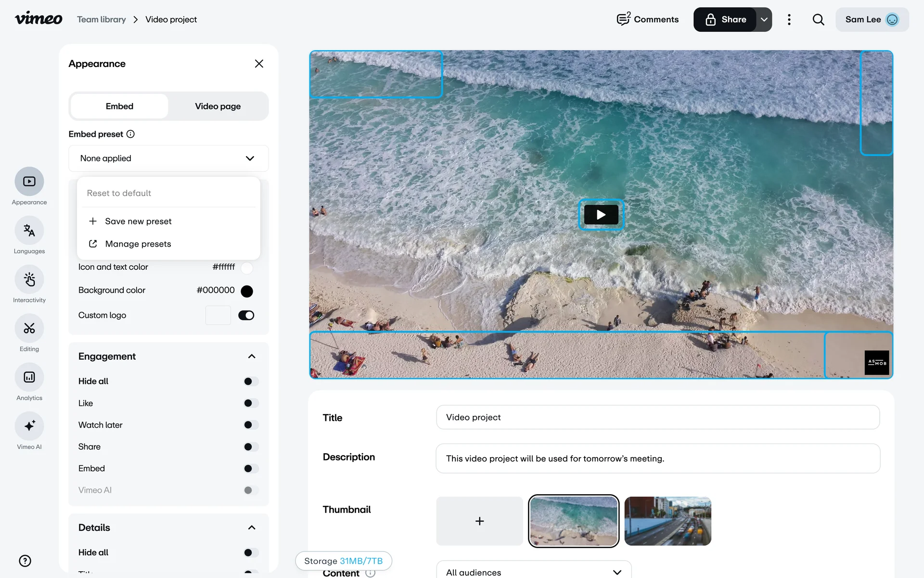This screenshot has height=578, width=924.
Task: Click the help question mark icon
Action: 25,561
